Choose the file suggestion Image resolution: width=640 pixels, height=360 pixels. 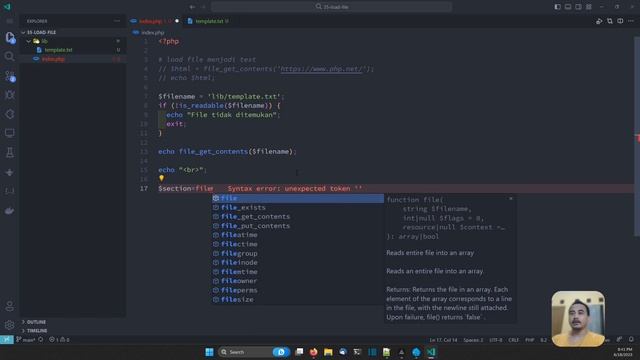coord(298,198)
